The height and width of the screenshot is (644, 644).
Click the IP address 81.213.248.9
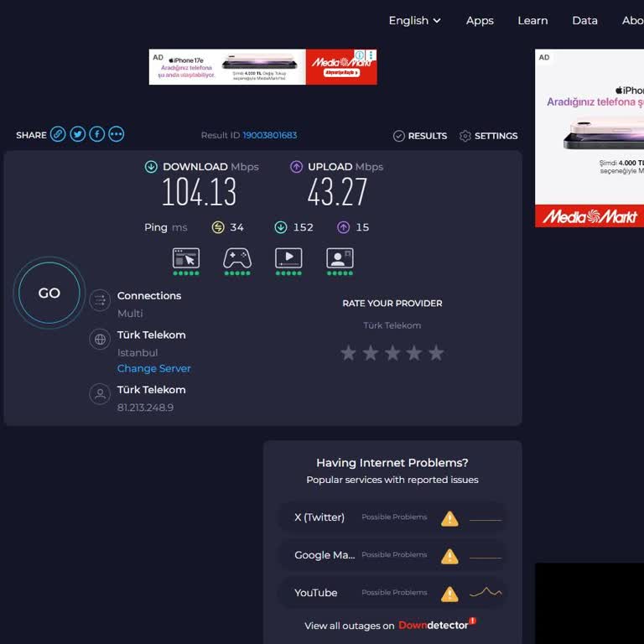coord(145,408)
